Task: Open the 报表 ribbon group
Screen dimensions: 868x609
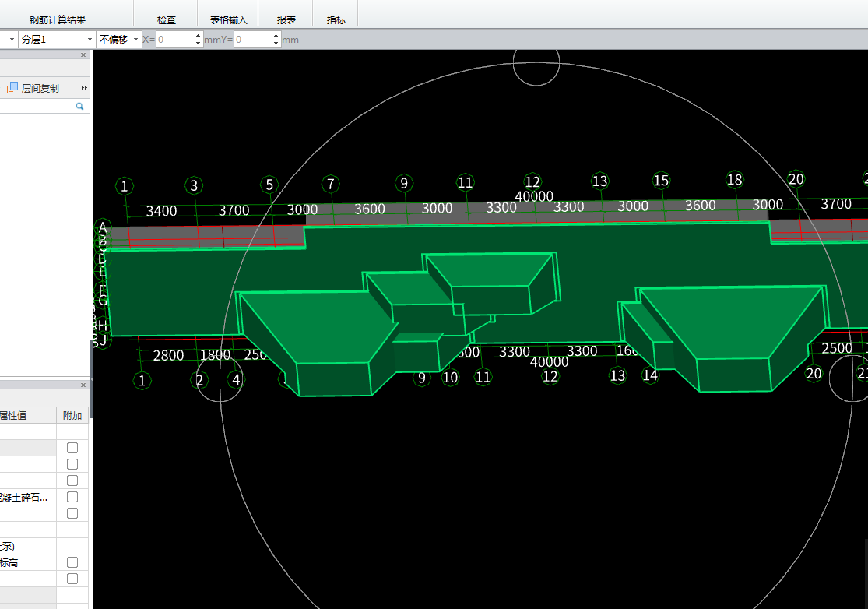Action: 286,20
